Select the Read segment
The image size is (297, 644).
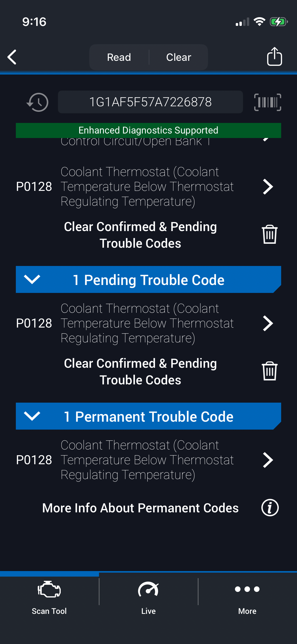click(119, 57)
